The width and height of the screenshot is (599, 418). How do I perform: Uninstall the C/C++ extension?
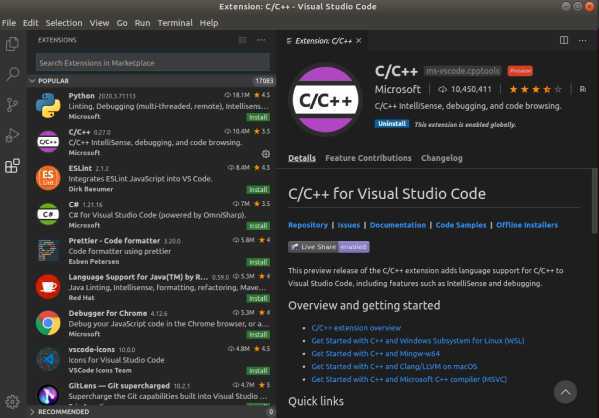[x=392, y=124]
